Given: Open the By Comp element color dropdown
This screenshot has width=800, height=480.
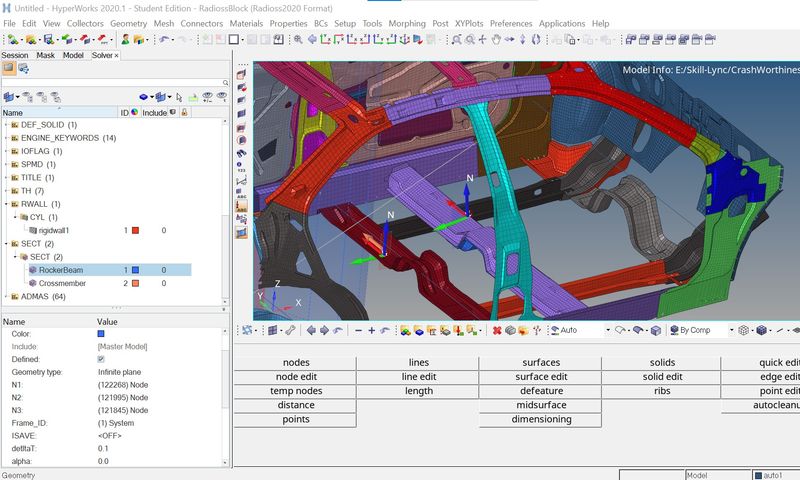Looking at the screenshot, I should pyautogui.click(x=731, y=331).
